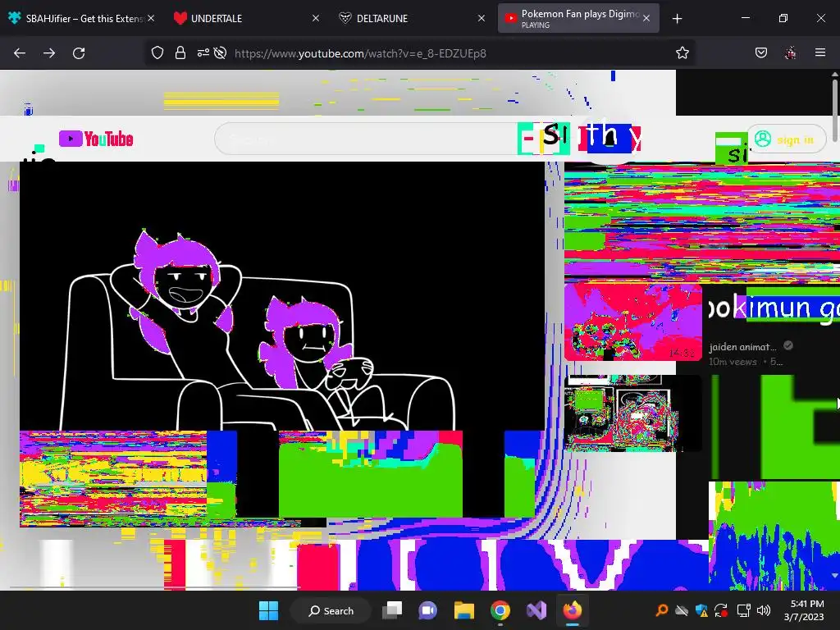Click the extension icon beside Pocket
The width and height of the screenshot is (840, 630).
pyautogui.click(x=790, y=52)
